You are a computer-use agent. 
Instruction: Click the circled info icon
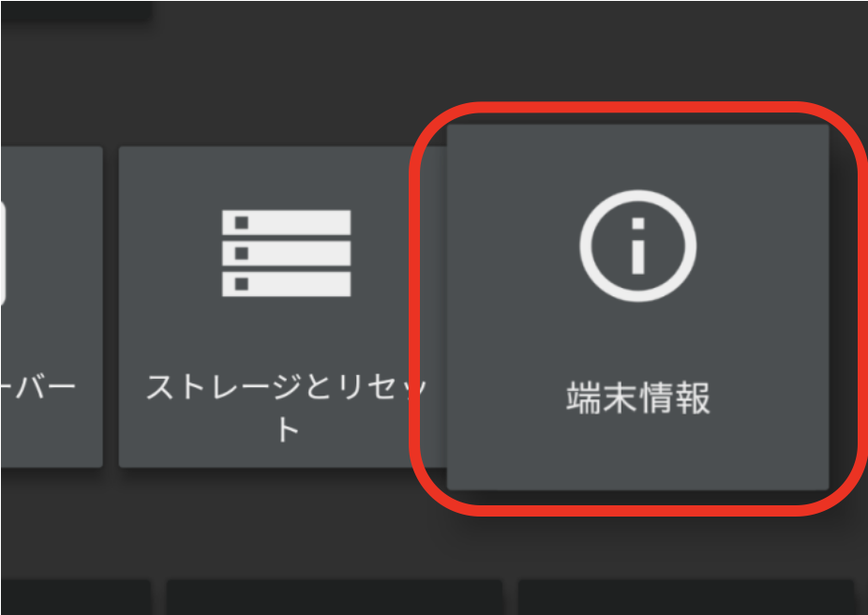click(637, 246)
